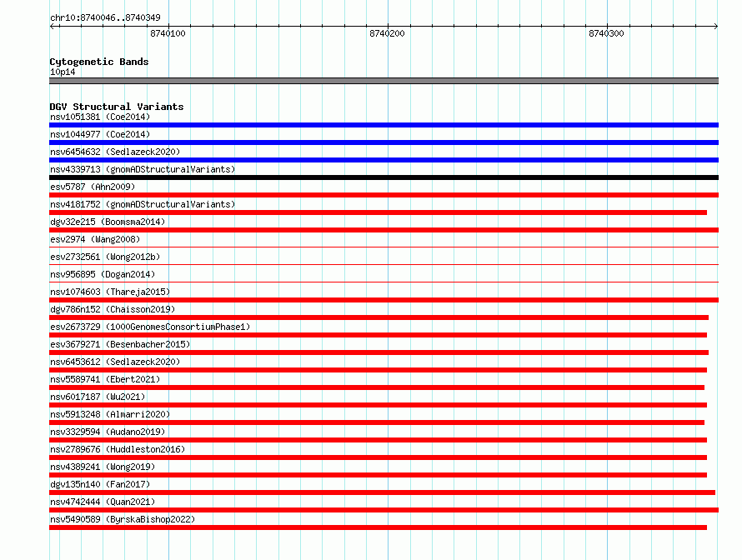Click esv2974 (Wang2008) label
The width and height of the screenshot is (742, 560).
click(x=95, y=239)
